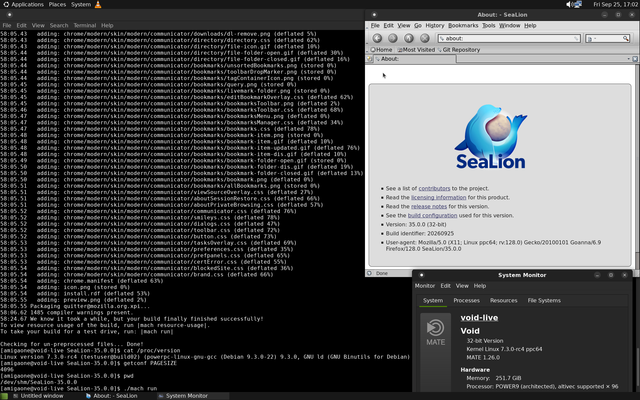The width and height of the screenshot is (640, 400).
Task: Click the MATE logo in System Monitor
Action: [x=436, y=331]
